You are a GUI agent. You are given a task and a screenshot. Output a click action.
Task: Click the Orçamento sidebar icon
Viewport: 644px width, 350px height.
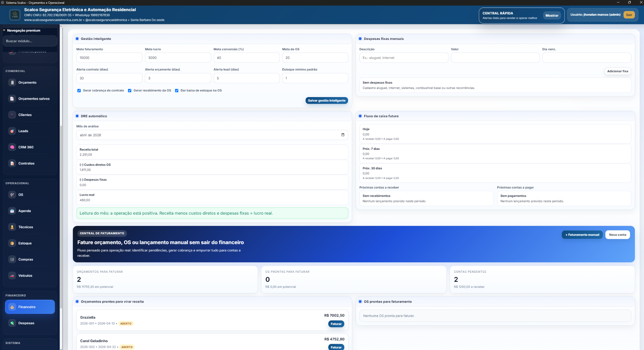click(12, 83)
